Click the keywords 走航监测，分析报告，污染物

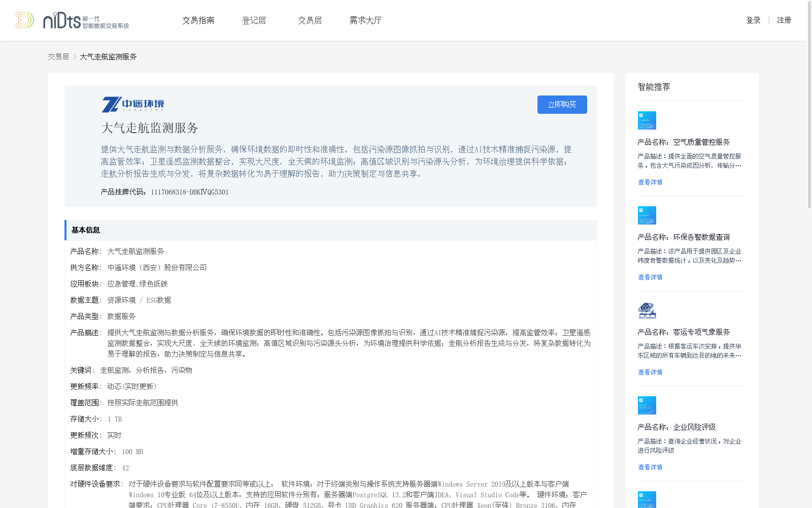pyautogui.click(x=146, y=370)
